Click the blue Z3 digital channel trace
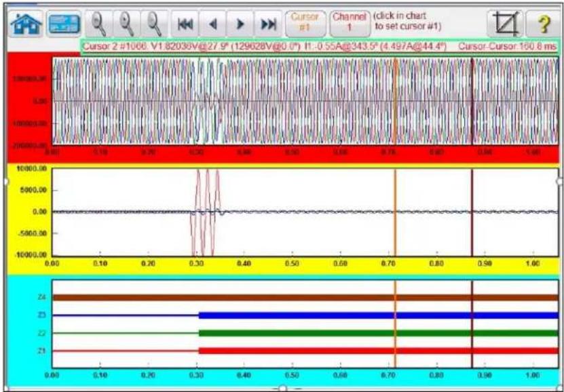Viewport: 564px width, 392px height. tap(305, 315)
